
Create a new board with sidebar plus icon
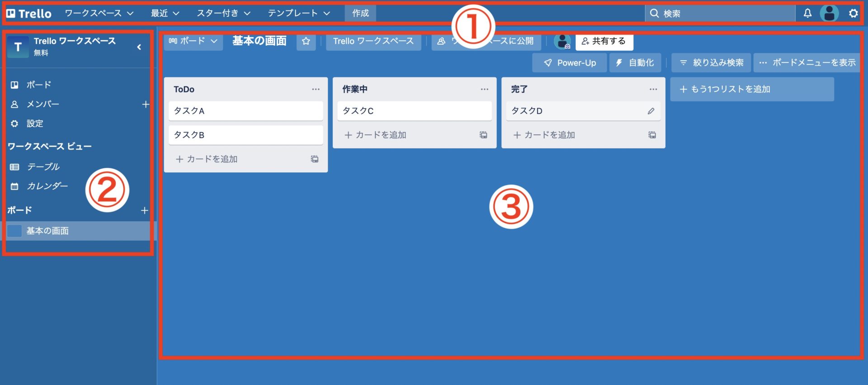pos(145,210)
